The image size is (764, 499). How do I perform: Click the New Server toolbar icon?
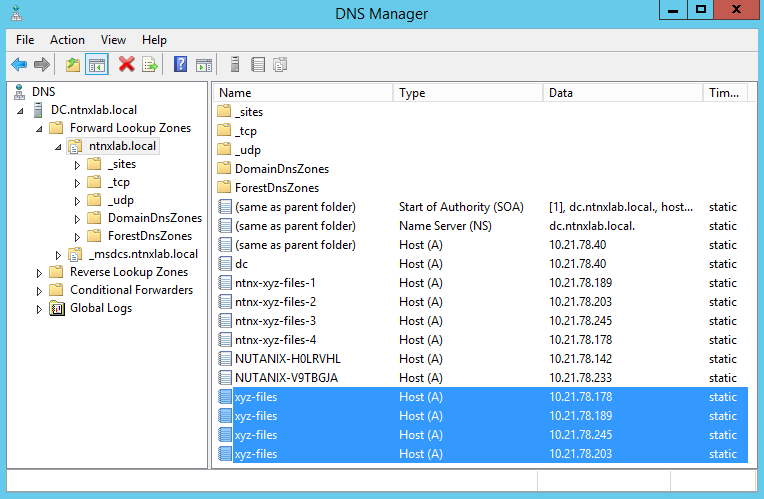234,64
